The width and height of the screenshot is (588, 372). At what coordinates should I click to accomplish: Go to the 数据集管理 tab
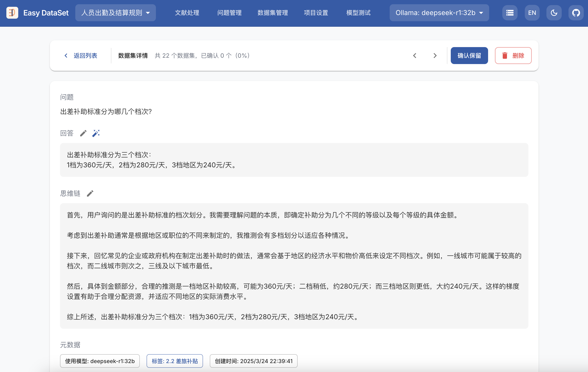tap(273, 13)
